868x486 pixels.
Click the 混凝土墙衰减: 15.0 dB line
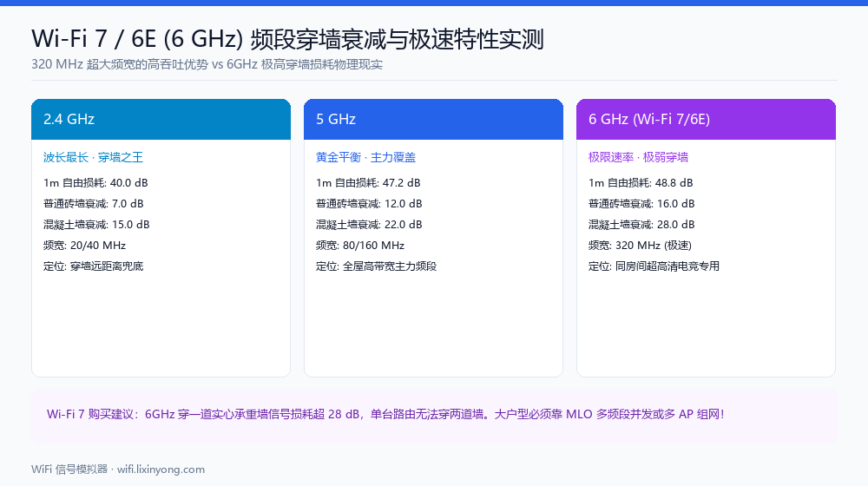pos(96,225)
